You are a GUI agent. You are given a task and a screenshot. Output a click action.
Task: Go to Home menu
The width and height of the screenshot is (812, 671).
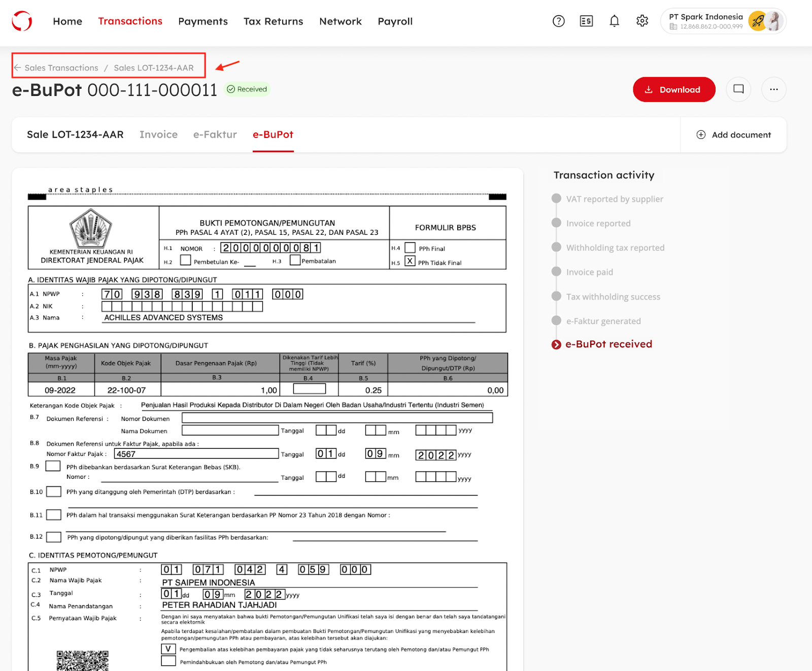(x=67, y=21)
